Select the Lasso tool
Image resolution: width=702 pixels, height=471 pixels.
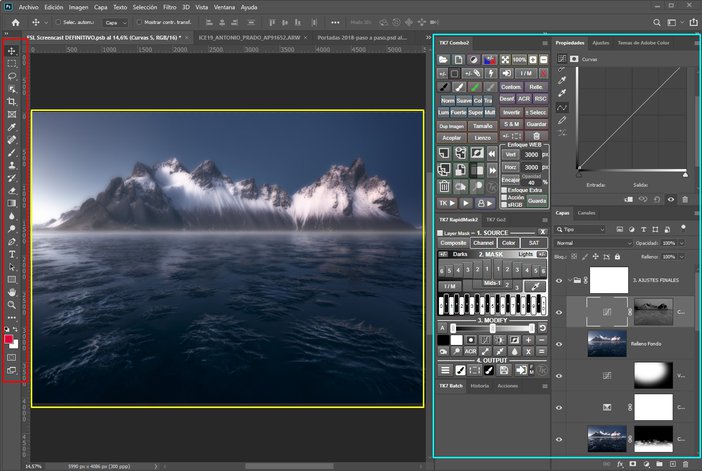click(12, 75)
